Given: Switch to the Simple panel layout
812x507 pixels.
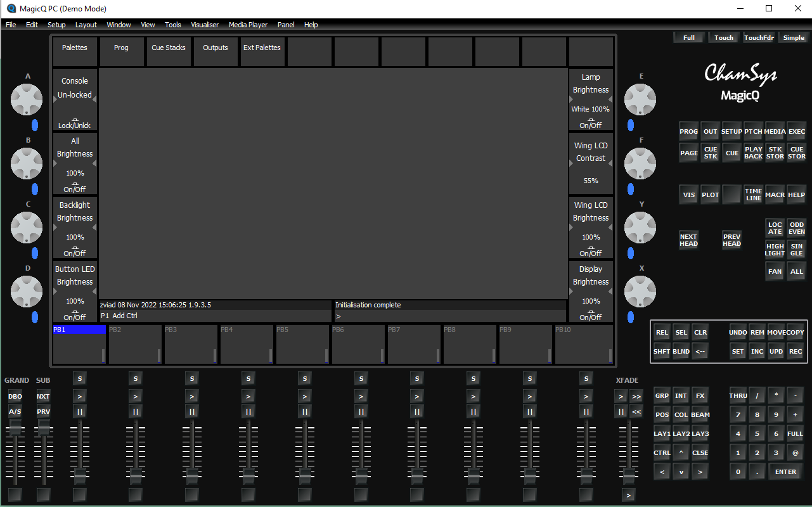Looking at the screenshot, I should (794, 37).
